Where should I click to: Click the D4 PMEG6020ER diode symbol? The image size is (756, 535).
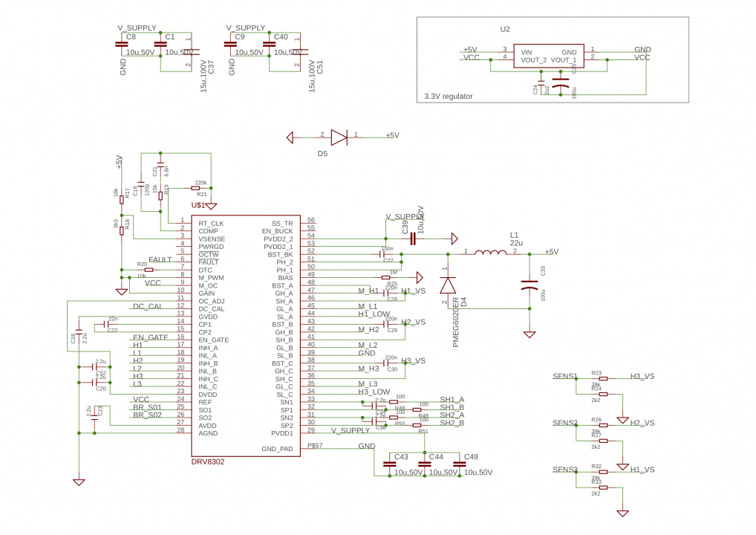coord(448,285)
